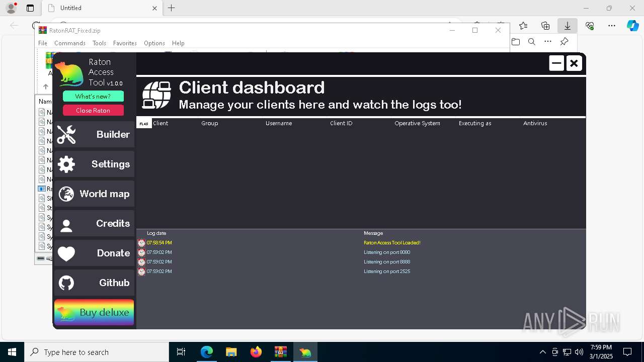Open the Tools menu in WinRAR

[x=99, y=43]
